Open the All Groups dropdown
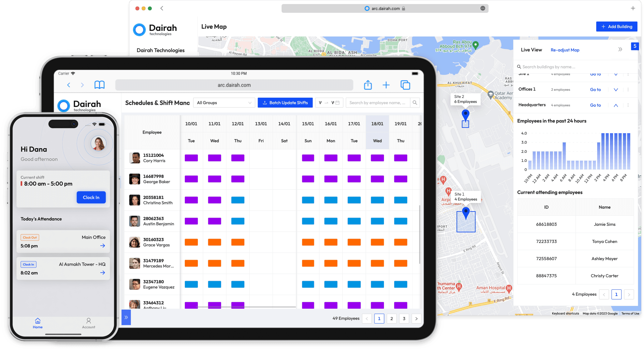 coord(224,103)
